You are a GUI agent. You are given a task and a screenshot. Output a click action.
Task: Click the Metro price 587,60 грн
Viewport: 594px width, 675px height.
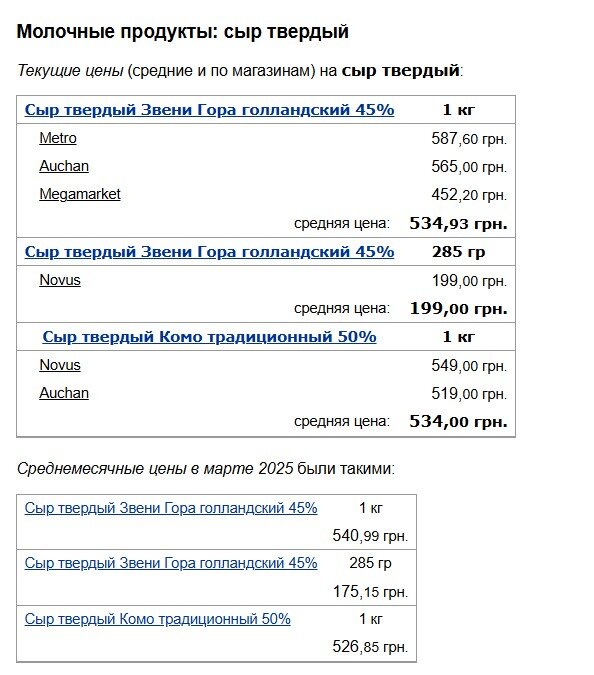tap(469, 139)
